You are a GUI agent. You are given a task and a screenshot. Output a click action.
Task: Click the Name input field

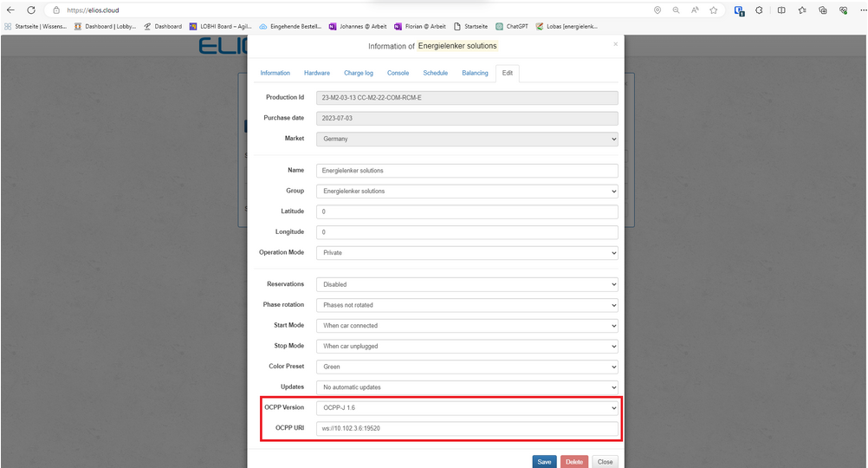[x=467, y=171]
